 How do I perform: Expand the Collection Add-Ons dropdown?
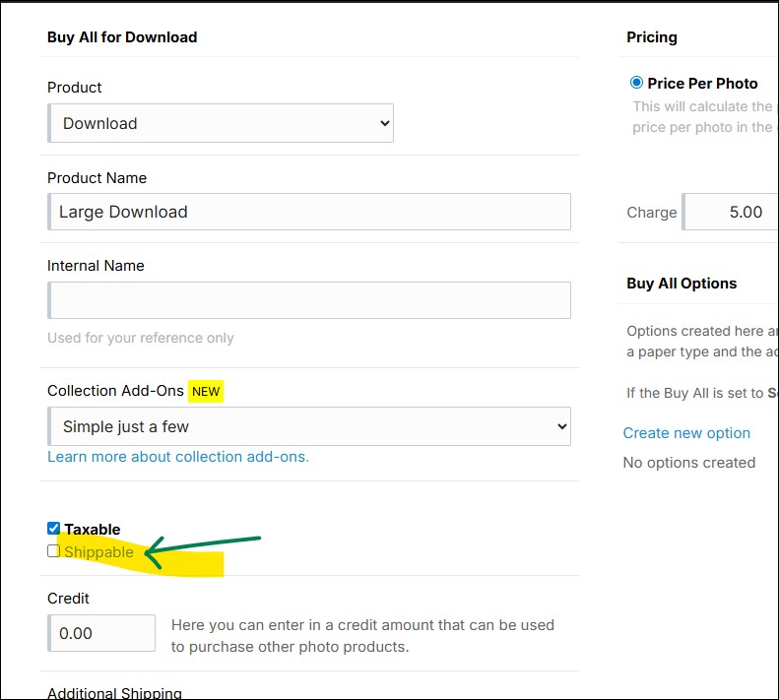pyautogui.click(x=309, y=426)
